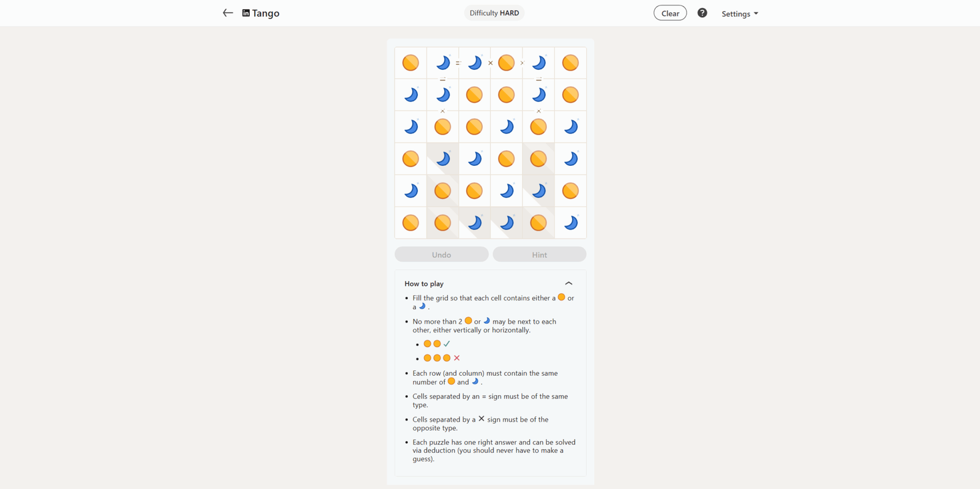Viewport: 980px width, 489px height.
Task: Click the sun in row six, fifth column
Action: point(538,223)
